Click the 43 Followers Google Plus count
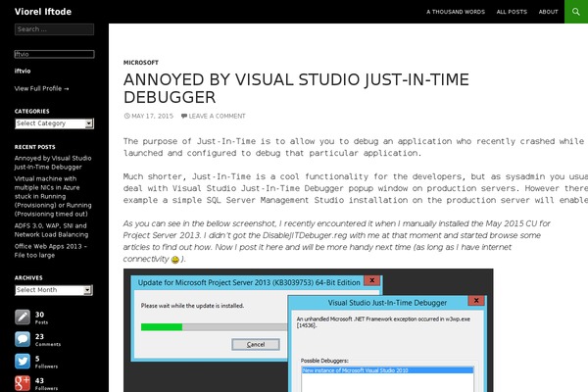Viewport: 588px width, 392px height. point(46,384)
